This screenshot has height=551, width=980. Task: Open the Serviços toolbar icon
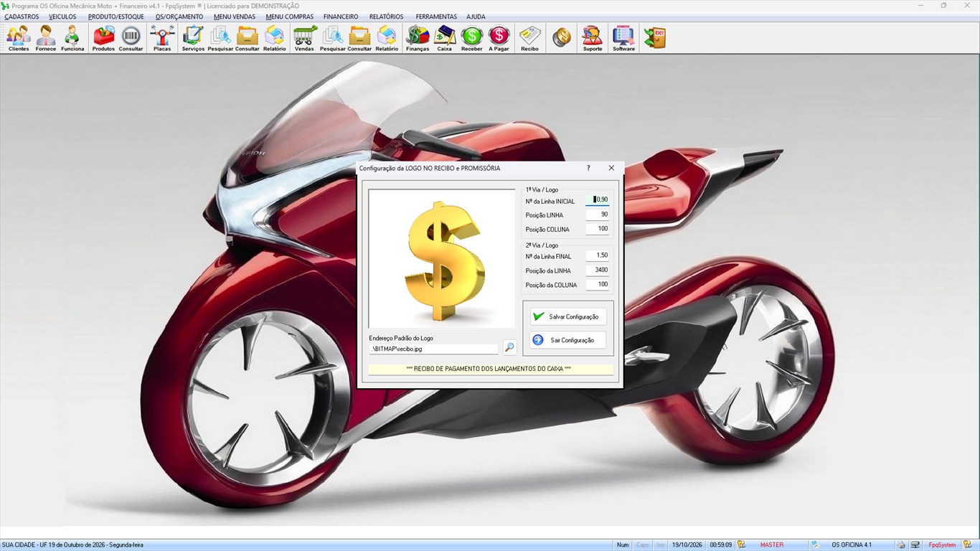193,38
